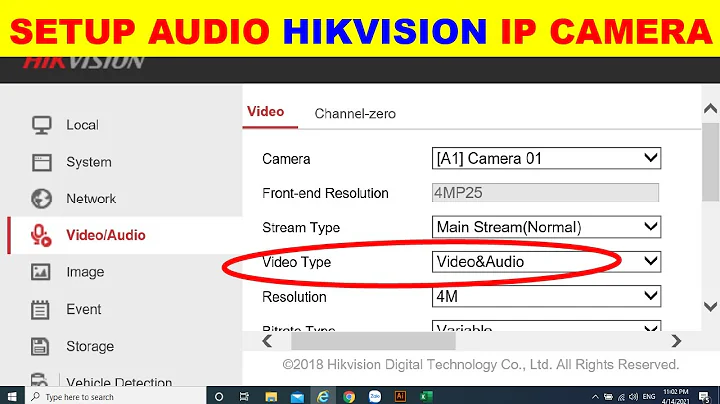This screenshot has height=404, width=720.
Task: Click the volume speaker tray icon
Action: coord(634,397)
